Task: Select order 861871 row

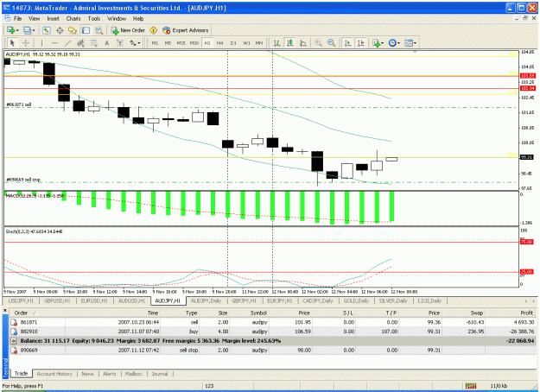Action: pyautogui.click(x=273, y=322)
